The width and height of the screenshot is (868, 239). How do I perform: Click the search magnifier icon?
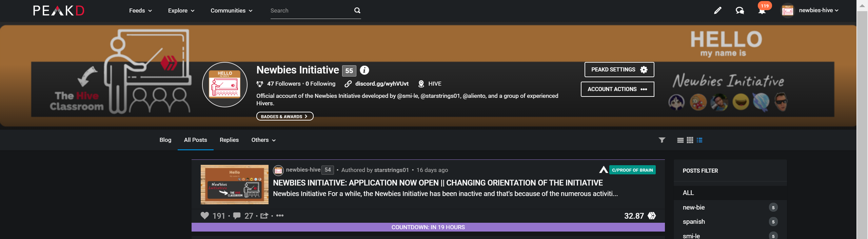click(357, 10)
